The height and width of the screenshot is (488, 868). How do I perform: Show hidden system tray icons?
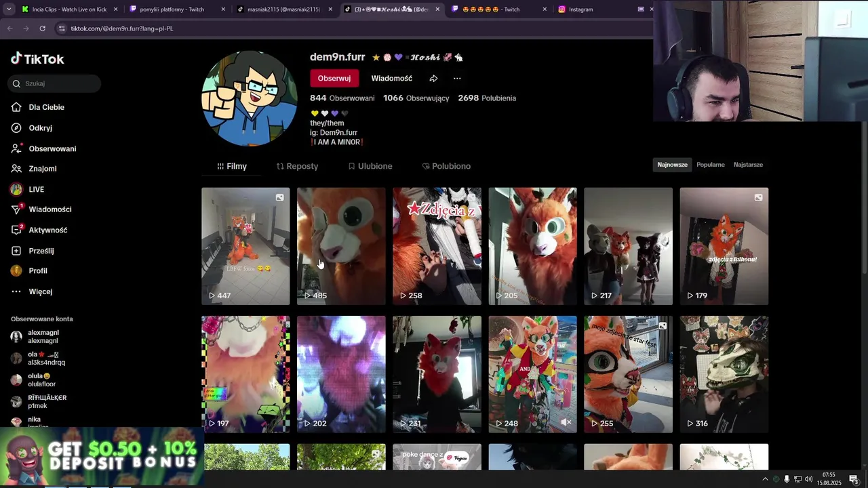tap(765, 479)
